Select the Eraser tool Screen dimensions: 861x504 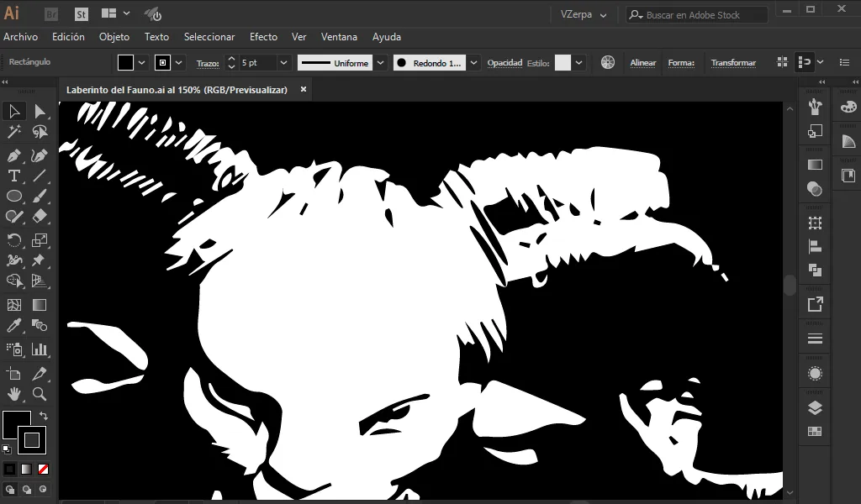40,216
